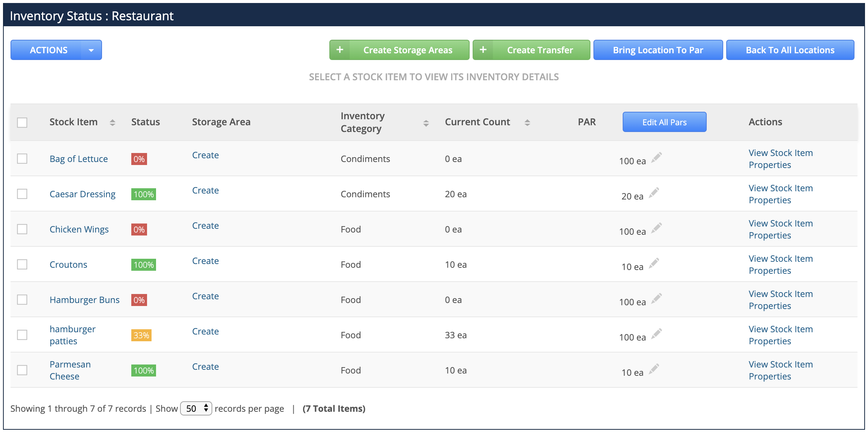The width and height of the screenshot is (868, 432).
Task: Create storage area for hamburger patties
Action: (205, 331)
